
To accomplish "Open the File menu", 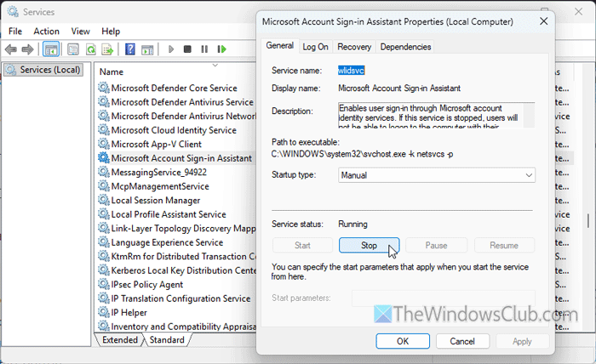I will [15, 31].
